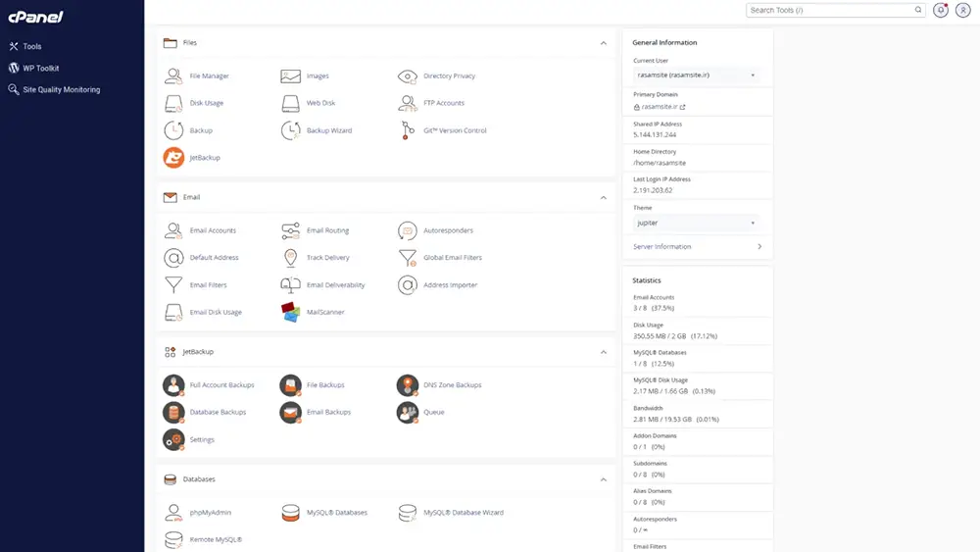The width and height of the screenshot is (980, 552).
Task: Open the phpMyAdmin icon
Action: (173, 513)
